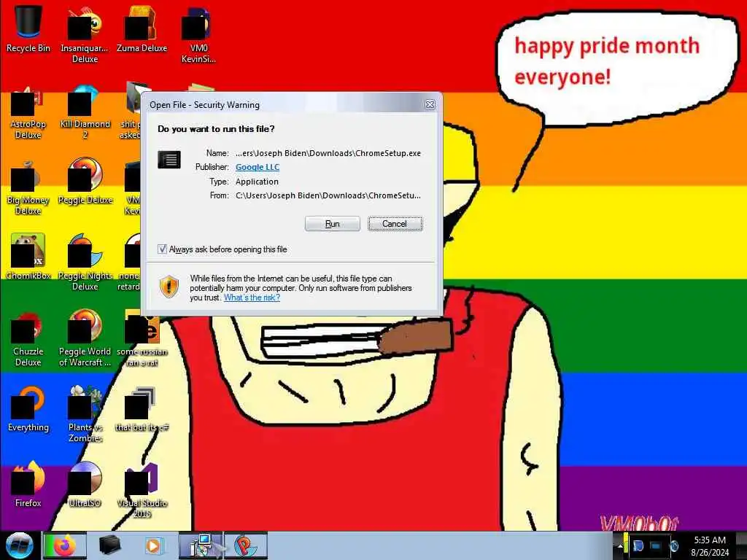Show hidden system tray icons arrow
Viewport: 747px width, 560px height.
pyautogui.click(x=620, y=545)
